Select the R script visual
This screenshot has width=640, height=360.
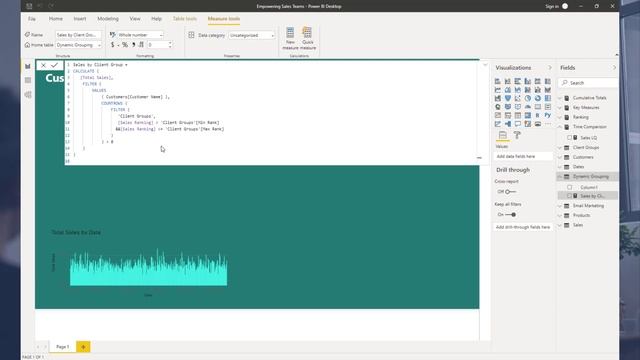click(538, 116)
